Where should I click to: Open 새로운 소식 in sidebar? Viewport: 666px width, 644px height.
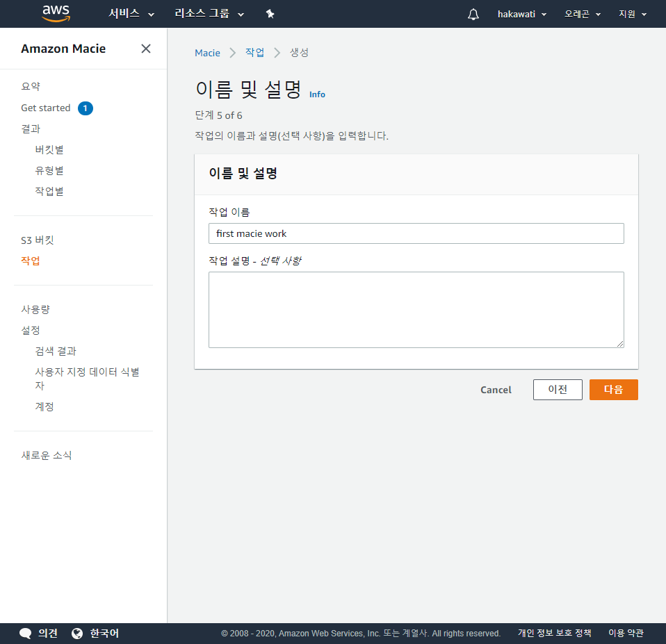point(47,456)
